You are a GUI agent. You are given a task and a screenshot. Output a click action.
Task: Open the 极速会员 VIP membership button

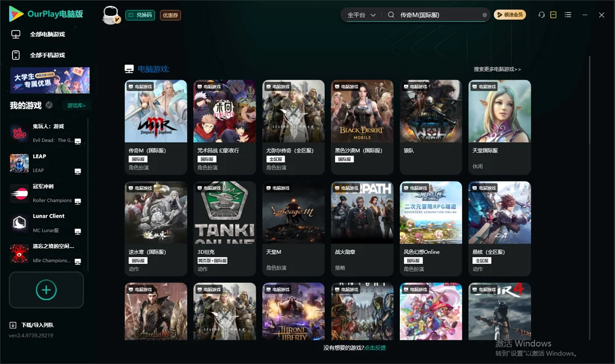pyautogui.click(x=510, y=15)
